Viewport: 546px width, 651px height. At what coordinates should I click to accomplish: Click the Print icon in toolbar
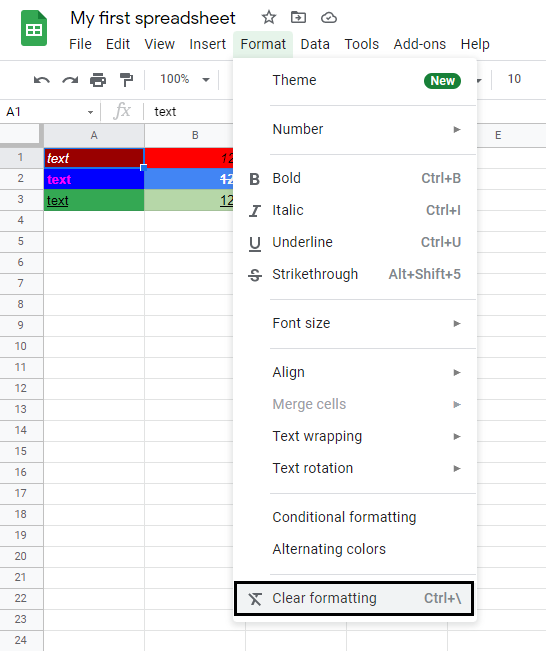click(x=98, y=80)
